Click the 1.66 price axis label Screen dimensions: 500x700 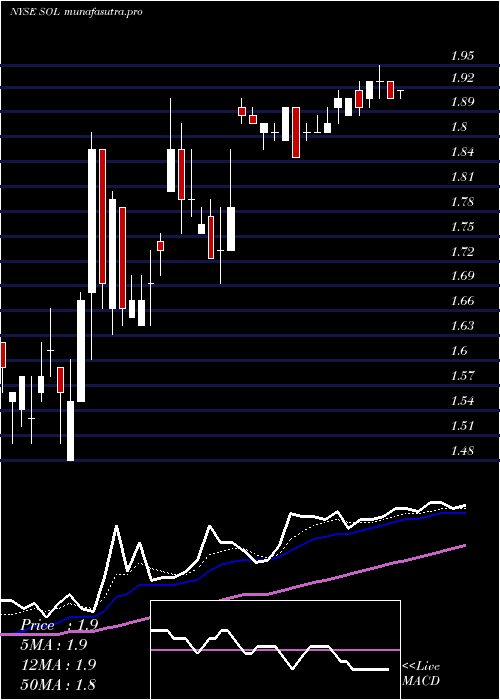click(x=462, y=301)
